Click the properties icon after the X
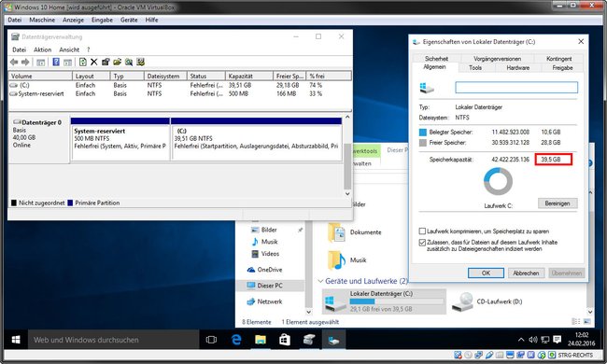Viewport: 607px width, 364px height. point(106,62)
